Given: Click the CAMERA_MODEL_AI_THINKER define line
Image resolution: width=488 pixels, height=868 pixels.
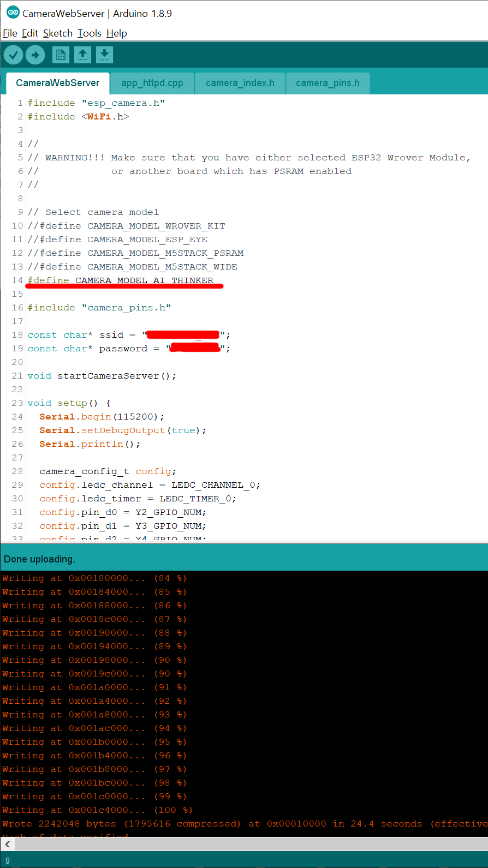Looking at the screenshot, I should point(121,280).
